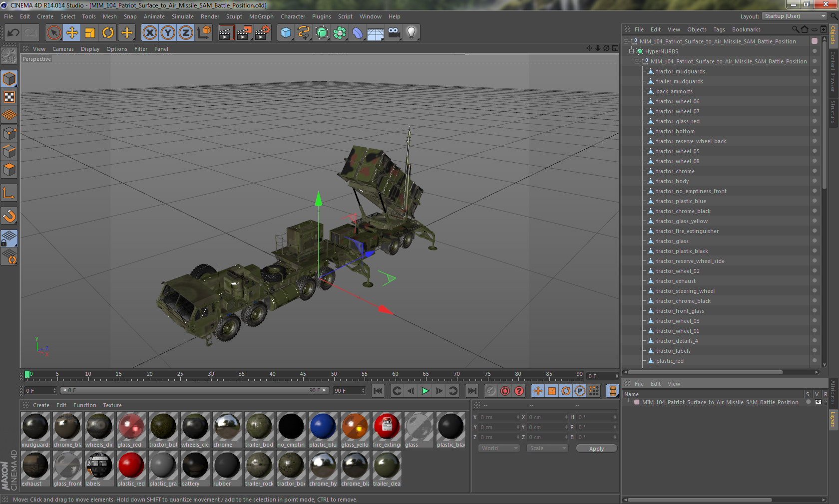Select tractor_body in object tree

point(672,181)
